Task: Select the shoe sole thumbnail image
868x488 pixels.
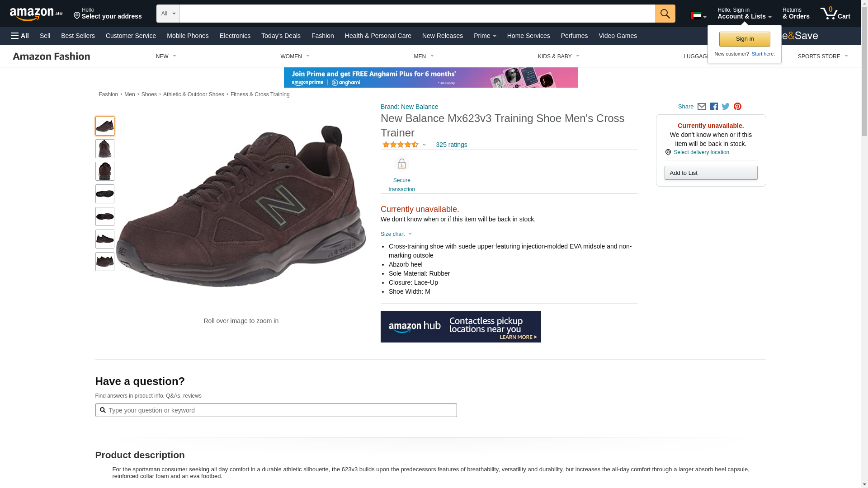Action: (105, 194)
